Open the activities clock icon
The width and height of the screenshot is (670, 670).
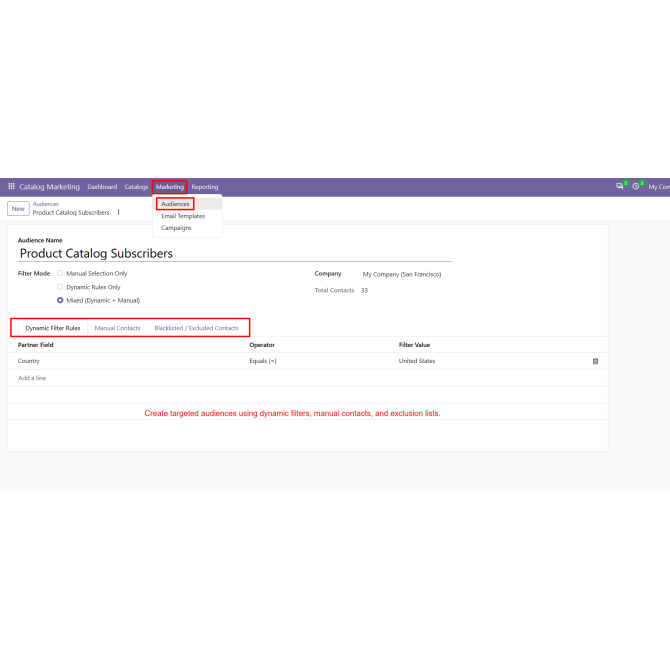click(x=636, y=186)
